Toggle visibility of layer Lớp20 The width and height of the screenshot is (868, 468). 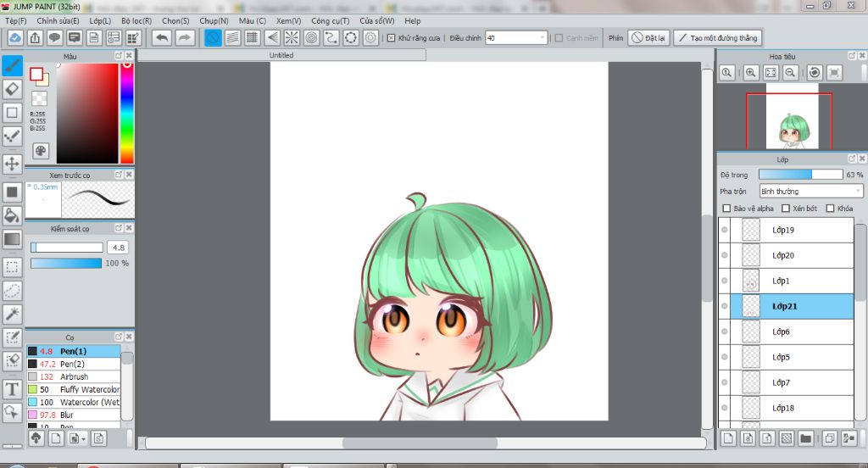click(724, 254)
